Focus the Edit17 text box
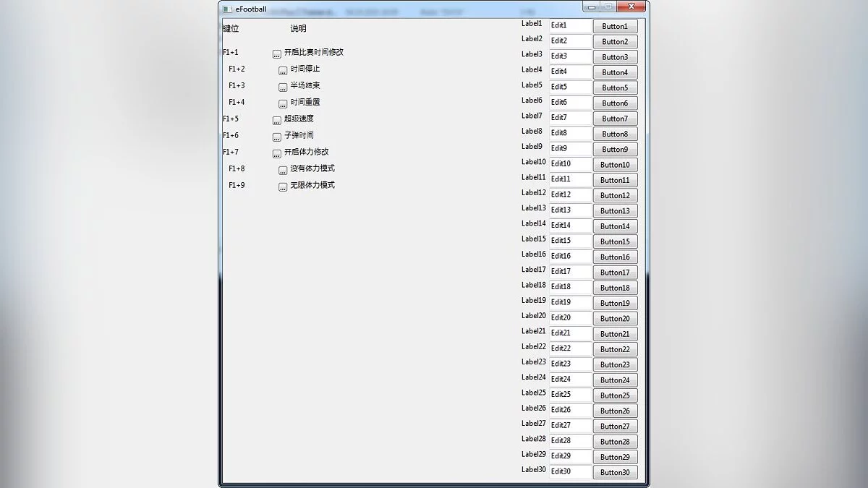Viewport: 868px width, 488px height. pyautogui.click(x=571, y=272)
